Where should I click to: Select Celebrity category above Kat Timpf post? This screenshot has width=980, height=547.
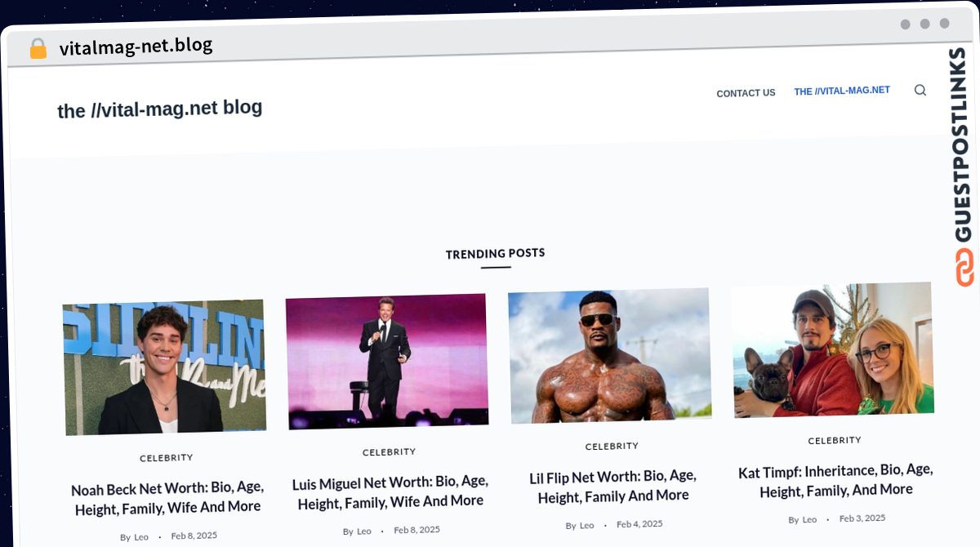tap(835, 441)
